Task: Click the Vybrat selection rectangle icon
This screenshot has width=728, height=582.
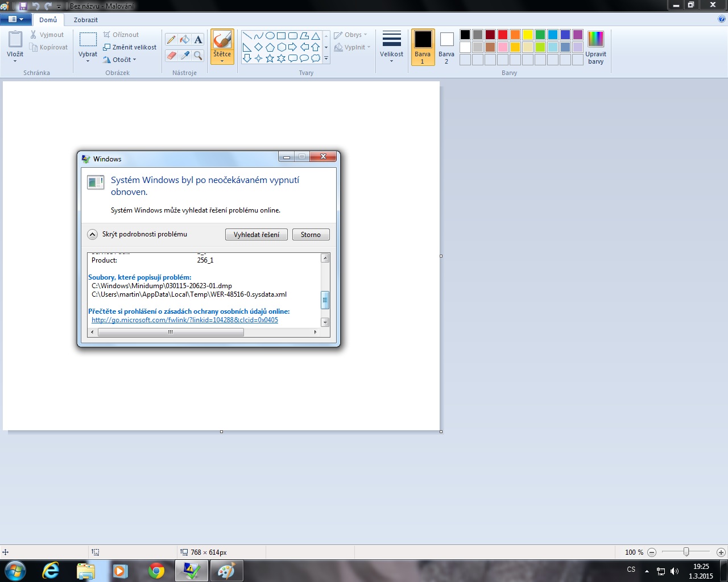Action: tap(88, 40)
